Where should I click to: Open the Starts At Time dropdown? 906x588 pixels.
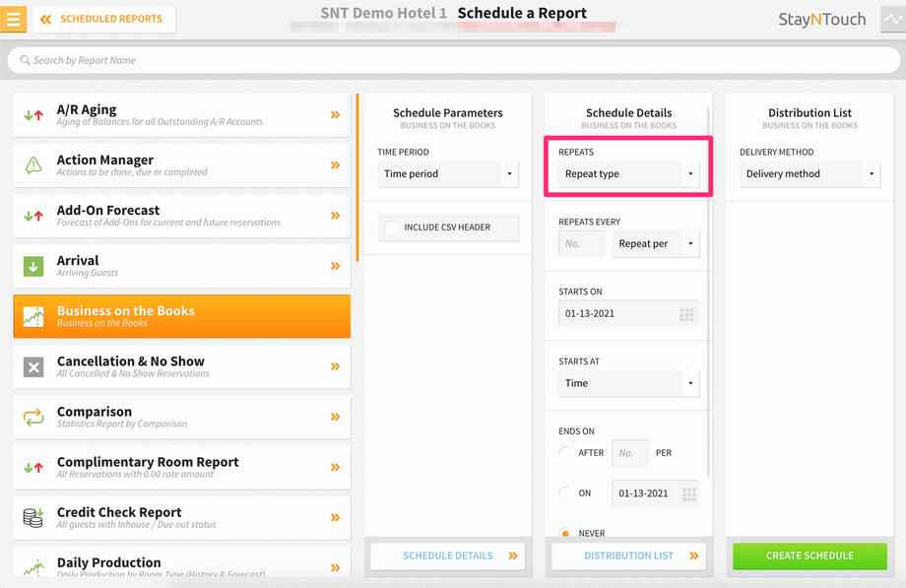pos(628,383)
